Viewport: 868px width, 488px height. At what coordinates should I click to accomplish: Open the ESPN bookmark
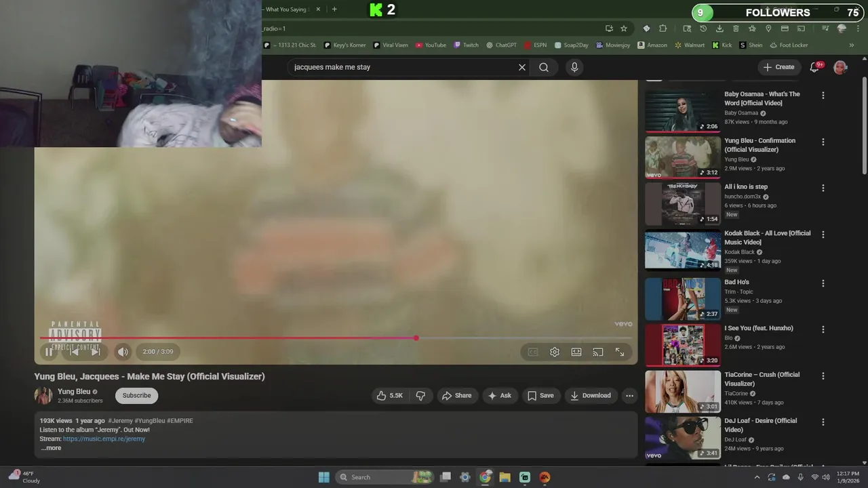coord(535,45)
